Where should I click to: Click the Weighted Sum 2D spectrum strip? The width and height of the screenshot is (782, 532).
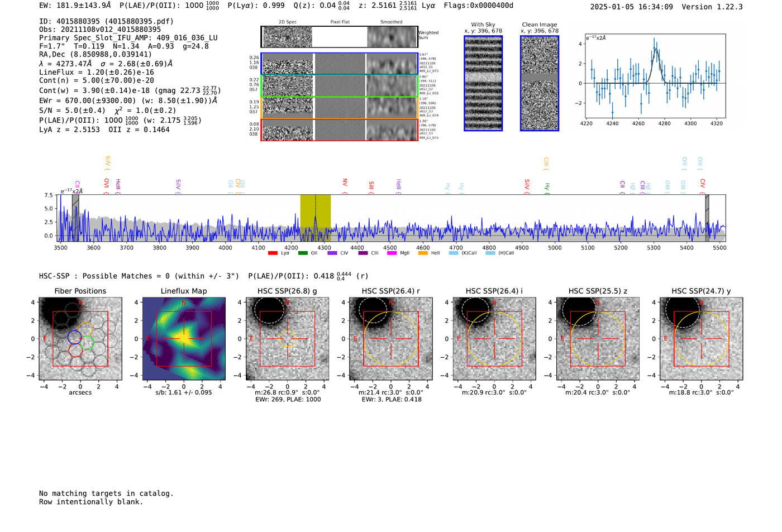340,37
